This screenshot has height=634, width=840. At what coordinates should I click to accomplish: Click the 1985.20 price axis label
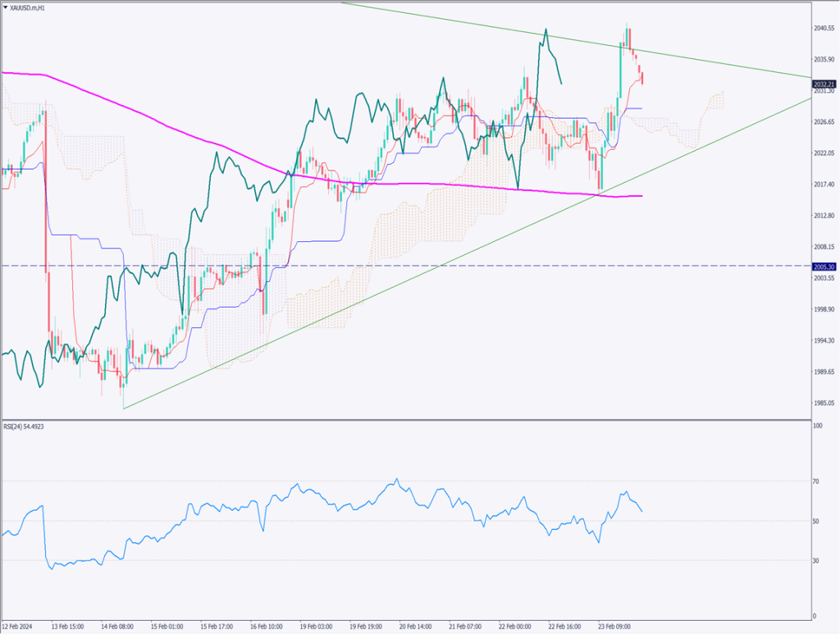coord(823,403)
